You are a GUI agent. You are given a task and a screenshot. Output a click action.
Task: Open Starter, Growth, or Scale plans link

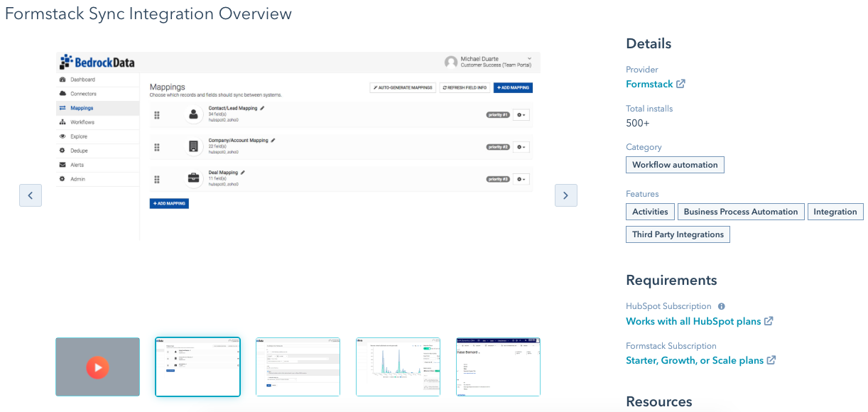coord(695,360)
